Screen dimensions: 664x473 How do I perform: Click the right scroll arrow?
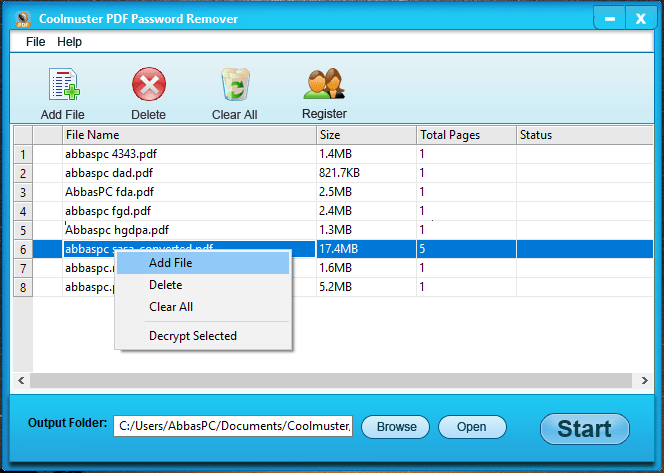point(644,380)
